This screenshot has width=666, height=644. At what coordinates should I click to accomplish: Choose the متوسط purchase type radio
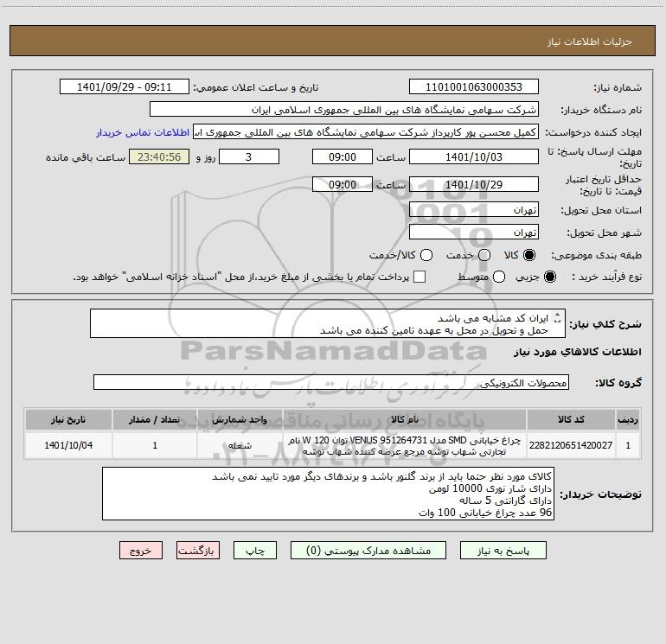coord(499,277)
